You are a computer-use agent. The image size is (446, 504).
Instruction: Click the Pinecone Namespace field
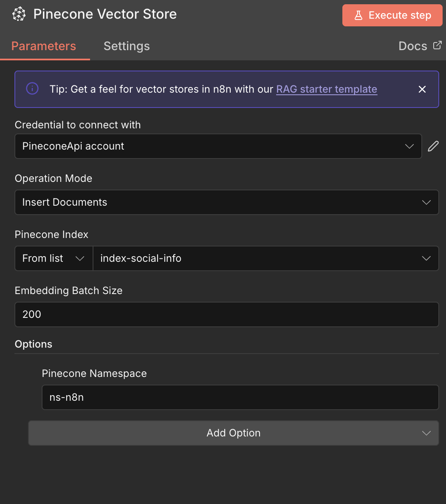point(240,397)
